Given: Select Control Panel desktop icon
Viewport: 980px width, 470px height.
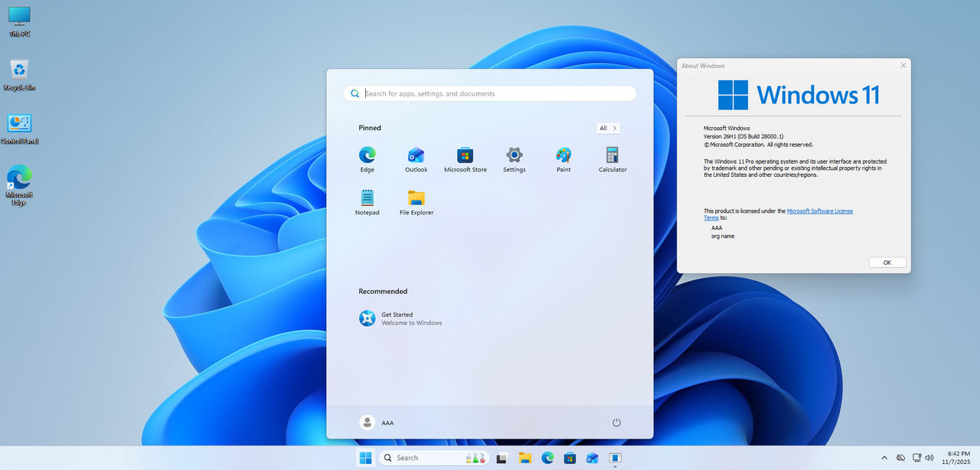Looking at the screenshot, I should [x=19, y=129].
